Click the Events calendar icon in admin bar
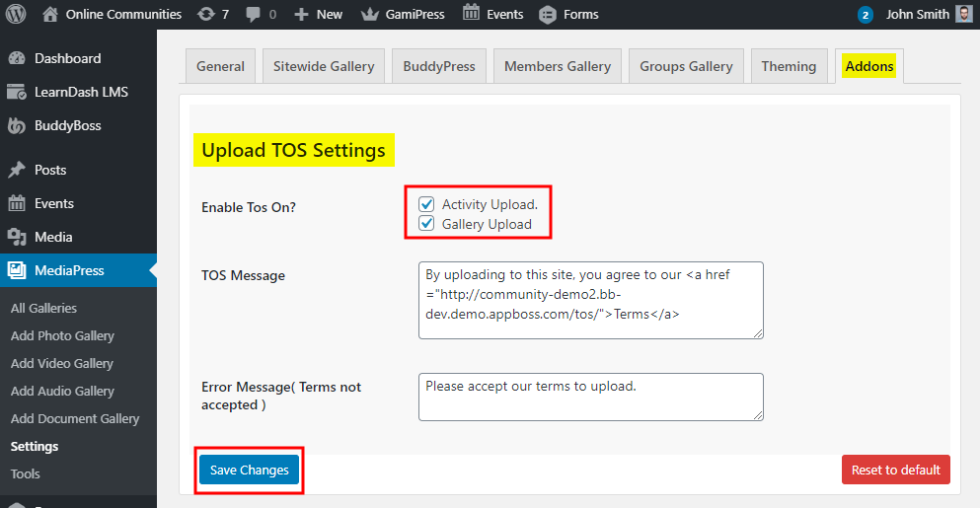 (472, 13)
